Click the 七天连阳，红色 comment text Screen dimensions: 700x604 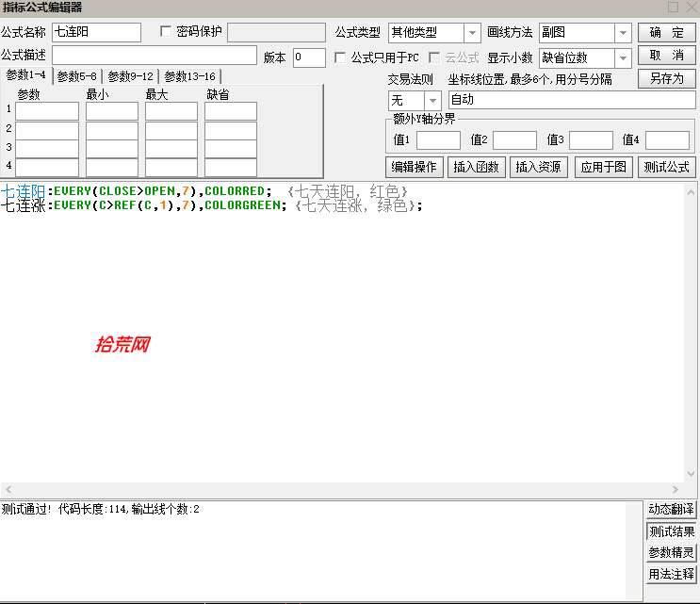[348, 191]
